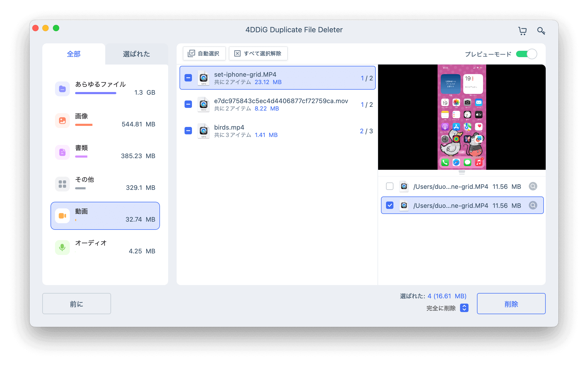
Task: Click the 4.25 MB audio size
Action: tap(142, 251)
